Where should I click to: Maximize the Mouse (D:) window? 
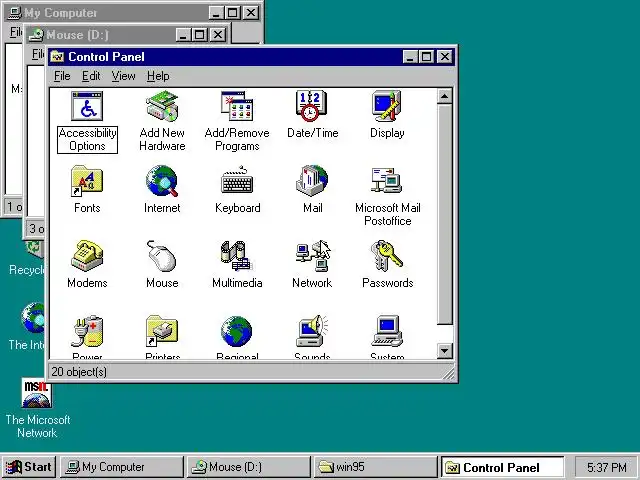[200, 35]
